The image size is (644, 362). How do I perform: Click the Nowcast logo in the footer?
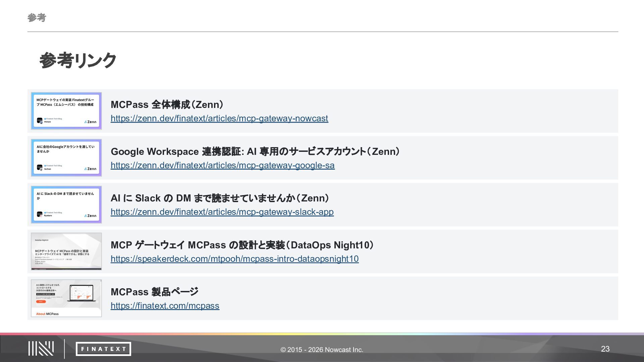[41, 349]
